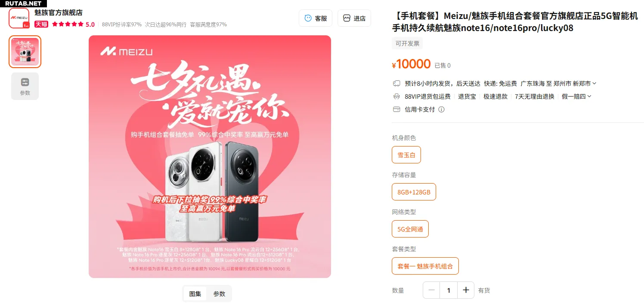Click the credit card payment icon
The image size is (644, 303).
click(397, 109)
